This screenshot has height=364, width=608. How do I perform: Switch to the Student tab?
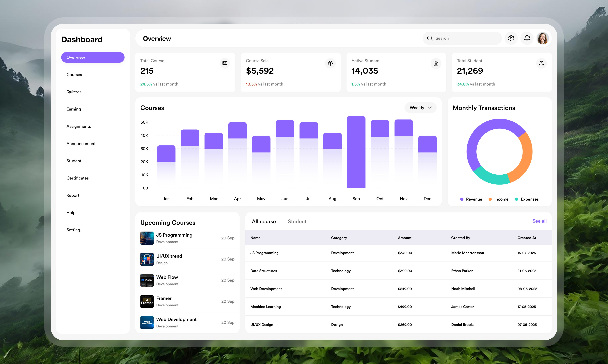pyautogui.click(x=297, y=222)
